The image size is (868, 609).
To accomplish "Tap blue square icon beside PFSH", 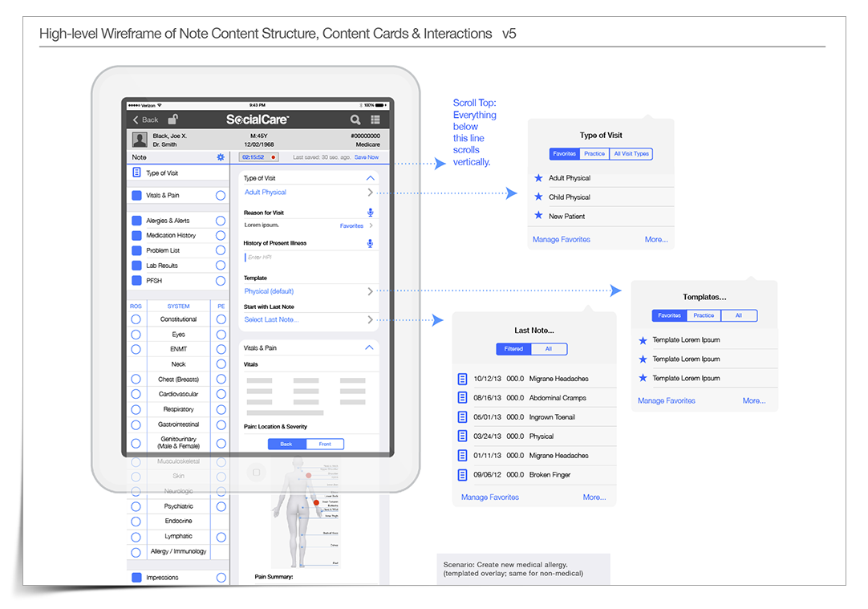I will [x=136, y=281].
